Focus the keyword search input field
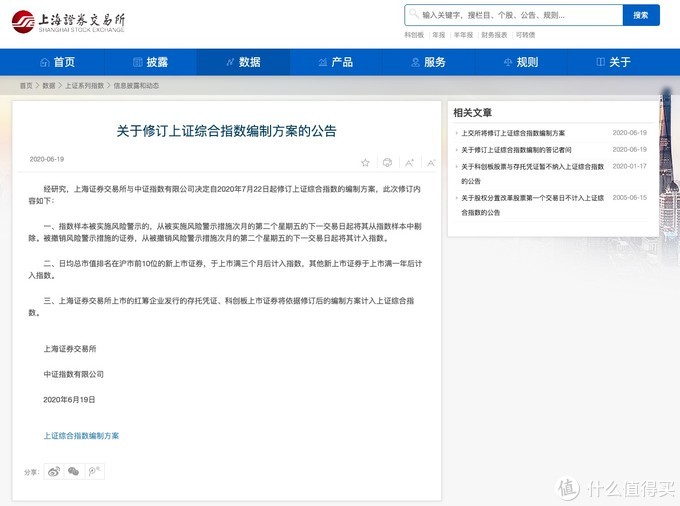 pyautogui.click(x=514, y=15)
